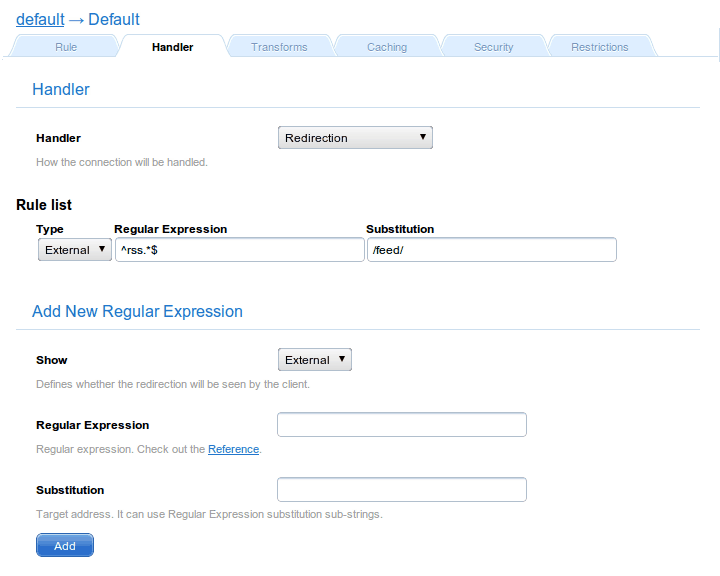Open the default virtual server link
Image resolution: width=720 pixels, height=576 pixels.
[40, 19]
